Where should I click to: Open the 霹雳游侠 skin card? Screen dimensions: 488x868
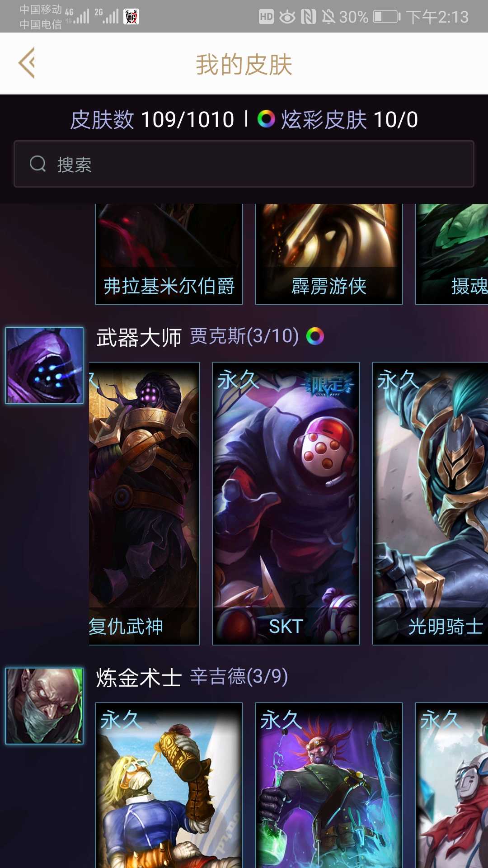[329, 254]
